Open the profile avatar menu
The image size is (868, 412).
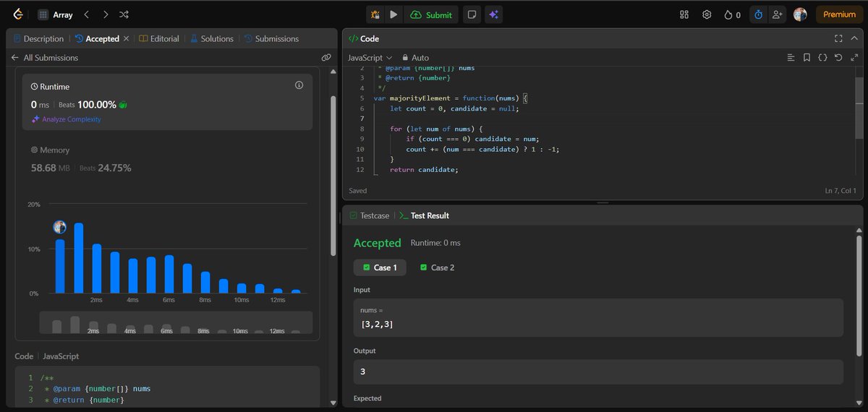800,14
